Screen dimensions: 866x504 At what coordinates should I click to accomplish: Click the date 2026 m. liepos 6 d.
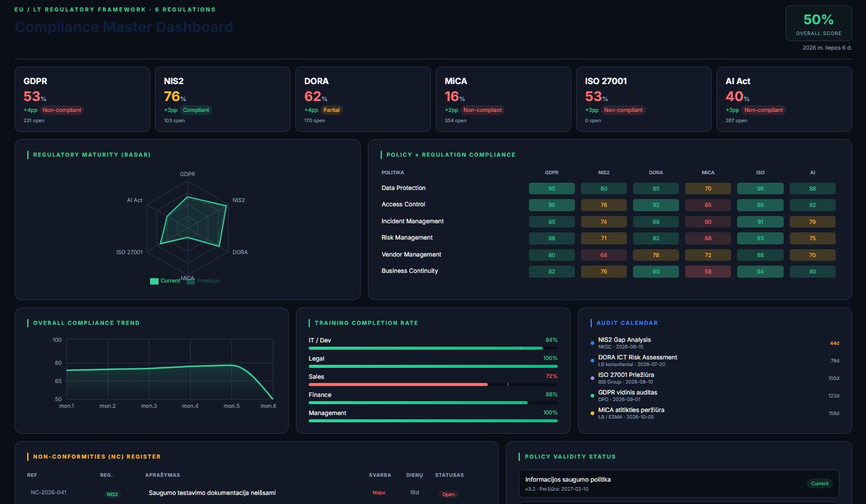pyautogui.click(x=827, y=48)
